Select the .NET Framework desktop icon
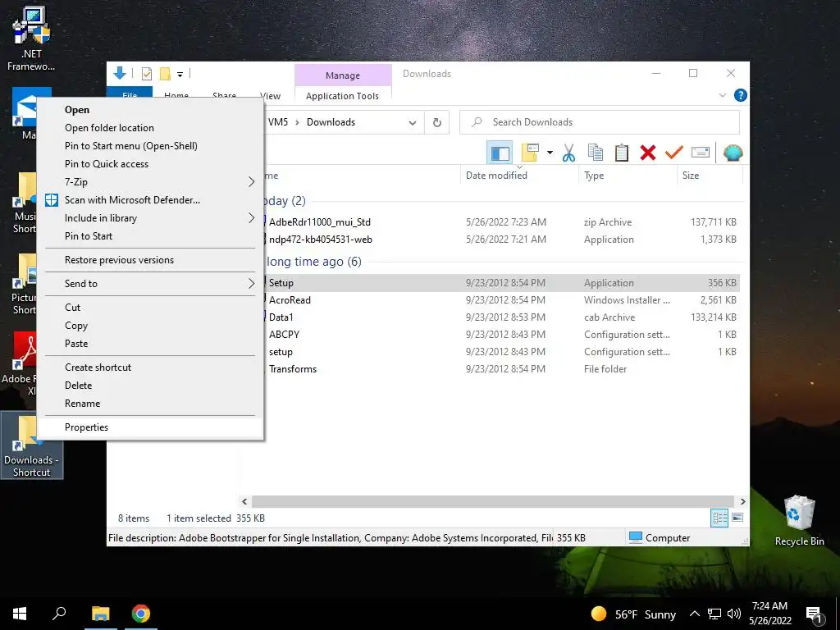Image resolution: width=840 pixels, height=630 pixels. click(31, 39)
